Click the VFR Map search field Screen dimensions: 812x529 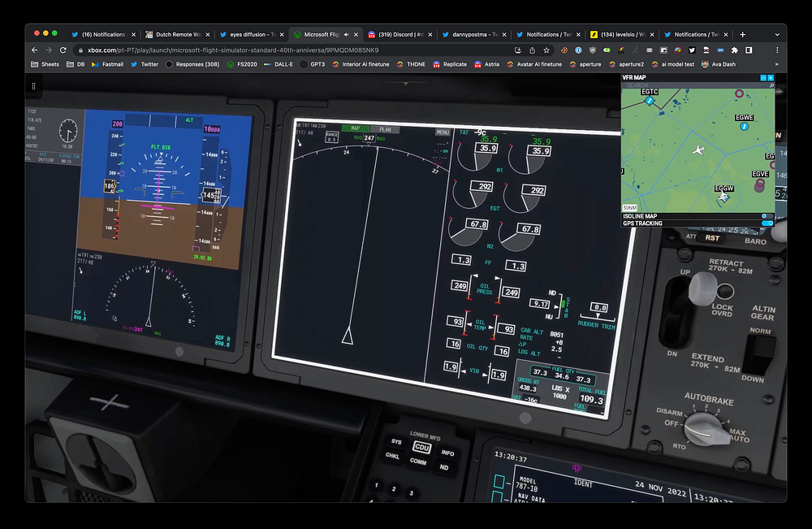tap(694, 85)
